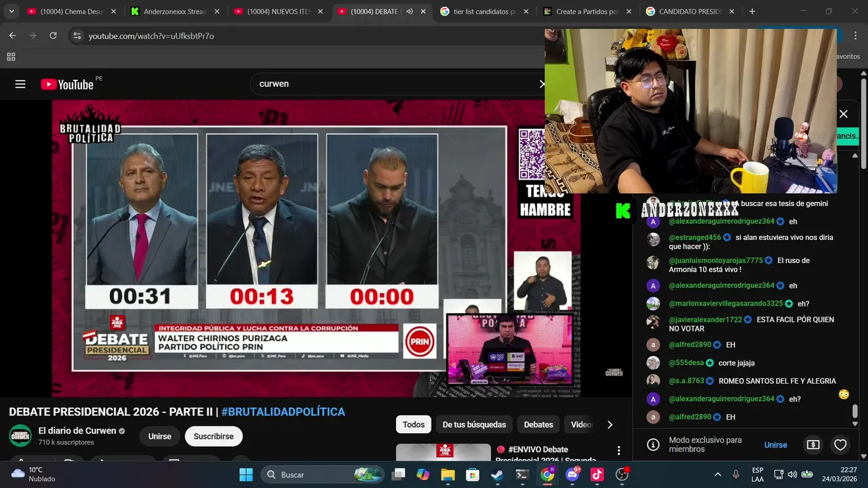Select the De tus búsquedas chip
Screen dimensions: 868x488
[x=474, y=425]
